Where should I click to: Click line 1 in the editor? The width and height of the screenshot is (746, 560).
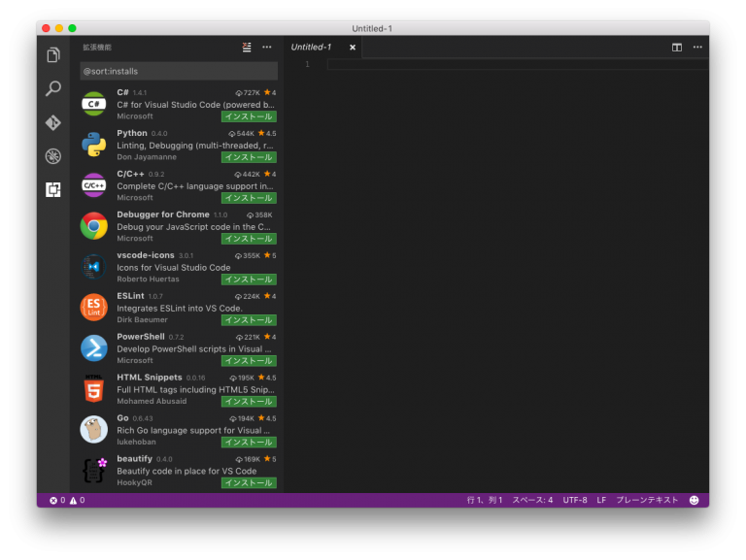click(518, 64)
